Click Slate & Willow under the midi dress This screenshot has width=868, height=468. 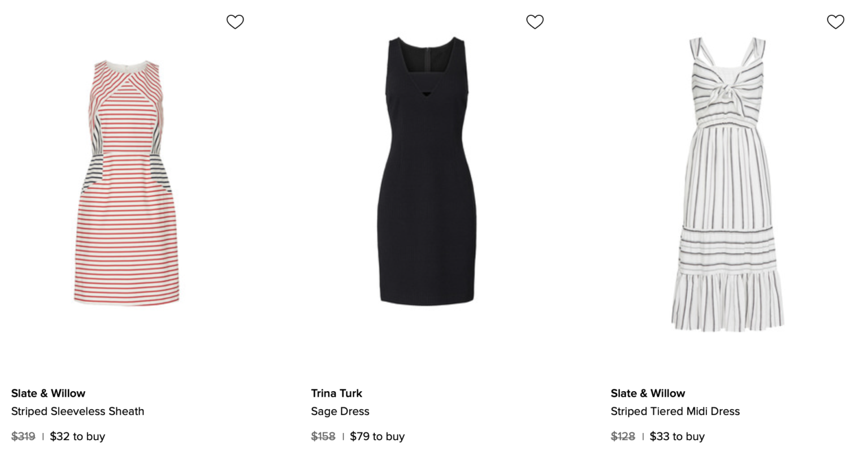pos(648,393)
